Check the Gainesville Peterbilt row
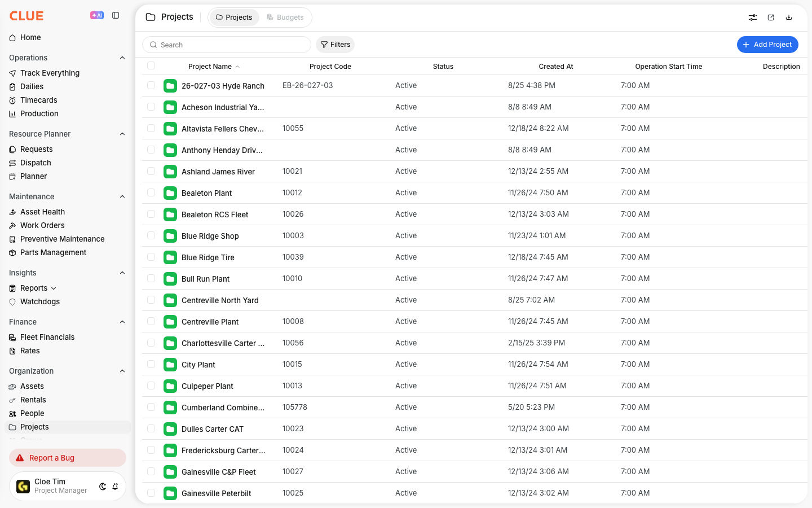 point(151,493)
